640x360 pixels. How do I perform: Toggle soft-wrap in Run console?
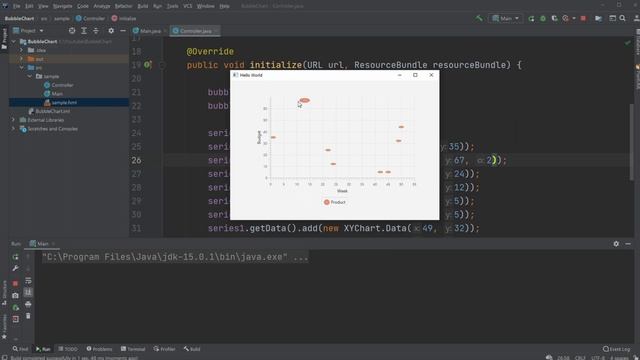coord(28,280)
